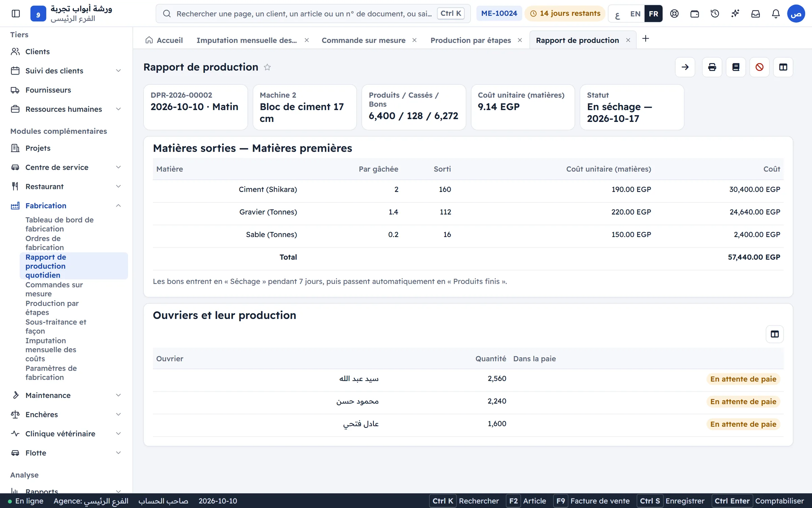Open Imputation mensuelle des... tab
This screenshot has width=812, height=508.
[x=247, y=40]
